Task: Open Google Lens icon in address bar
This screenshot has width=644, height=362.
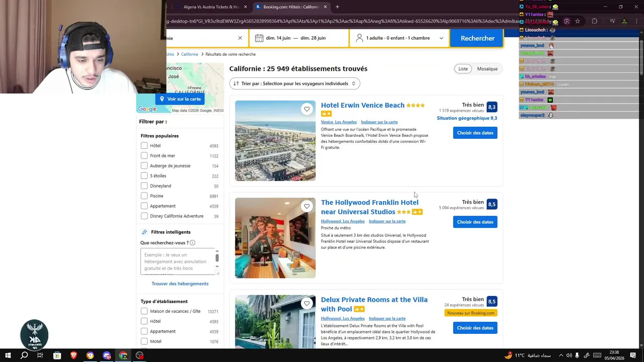Action: pos(567,21)
